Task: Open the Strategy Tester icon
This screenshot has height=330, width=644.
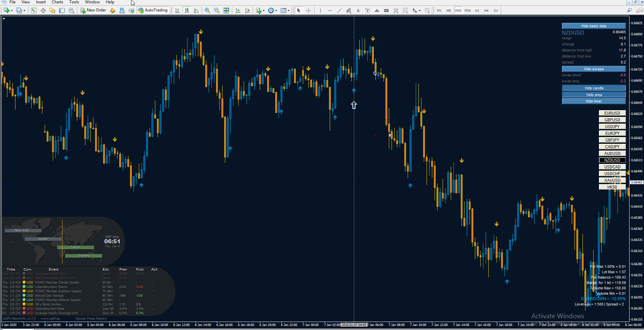Action: click(71, 10)
